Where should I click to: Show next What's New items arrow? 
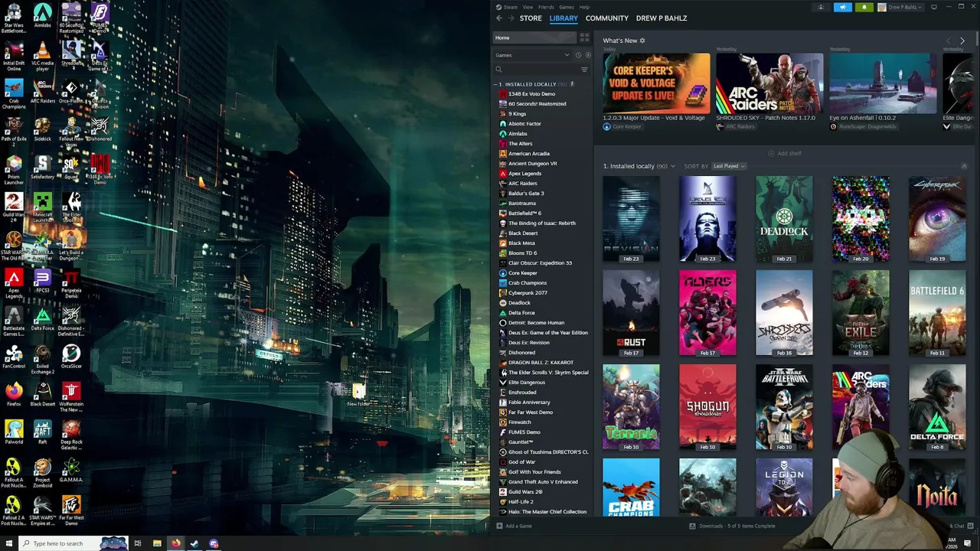(x=962, y=41)
